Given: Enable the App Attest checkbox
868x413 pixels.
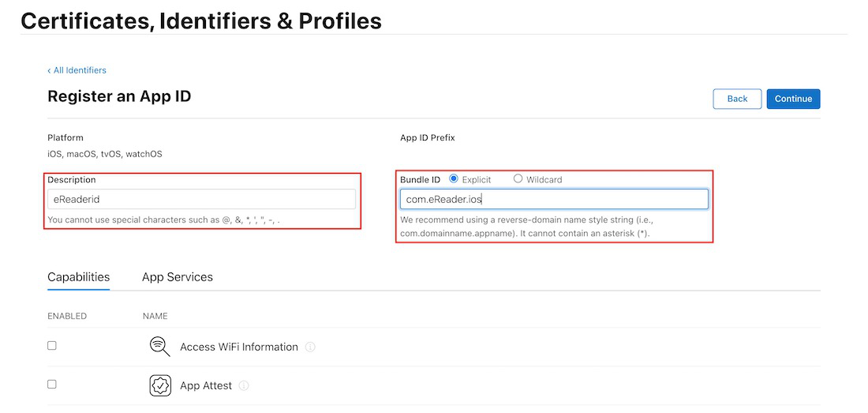Looking at the screenshot, I should point(52,385).
